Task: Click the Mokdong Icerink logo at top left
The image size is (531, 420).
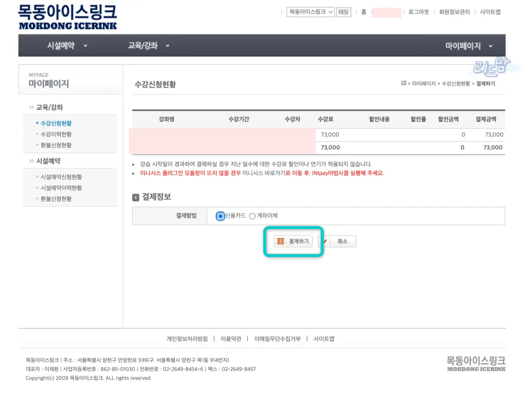Action: (x=68, y=17)
